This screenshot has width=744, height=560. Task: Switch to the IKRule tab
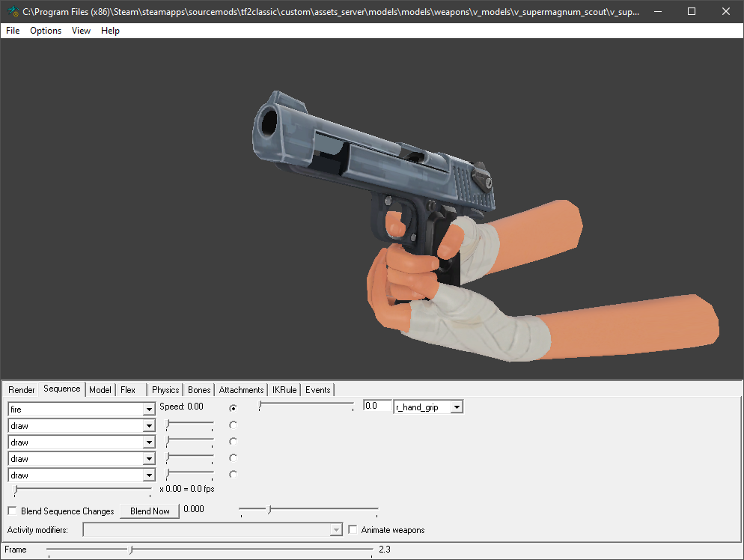click(x=284, y=389)
